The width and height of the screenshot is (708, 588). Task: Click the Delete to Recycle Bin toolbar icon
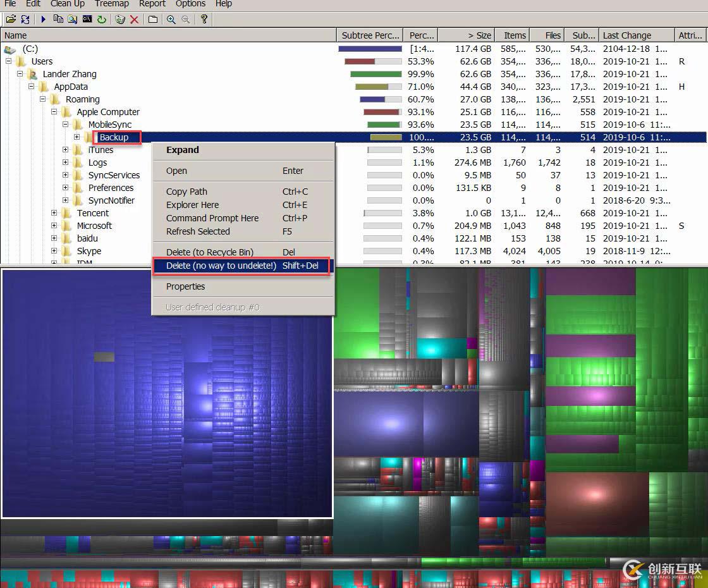coord(120,19)
